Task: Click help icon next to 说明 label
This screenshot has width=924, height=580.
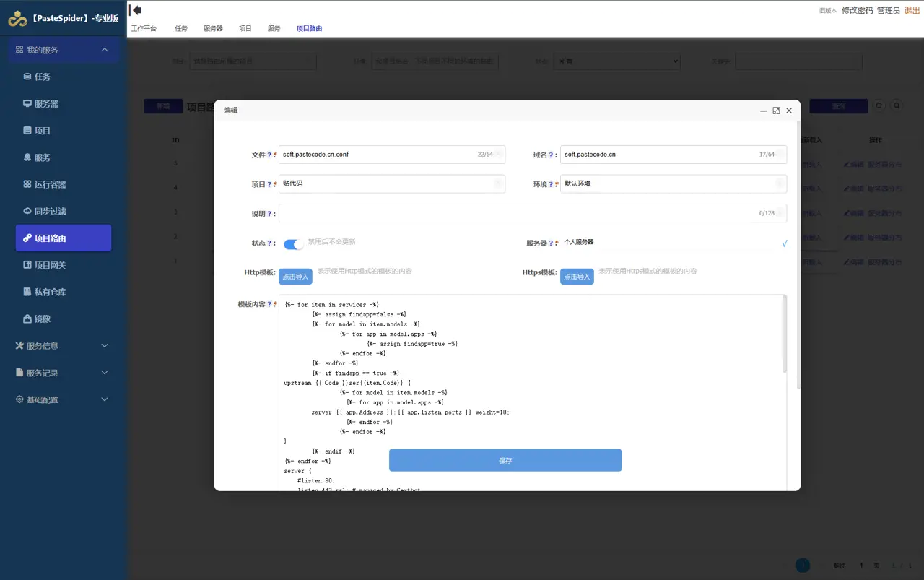Action: point(269,214)
